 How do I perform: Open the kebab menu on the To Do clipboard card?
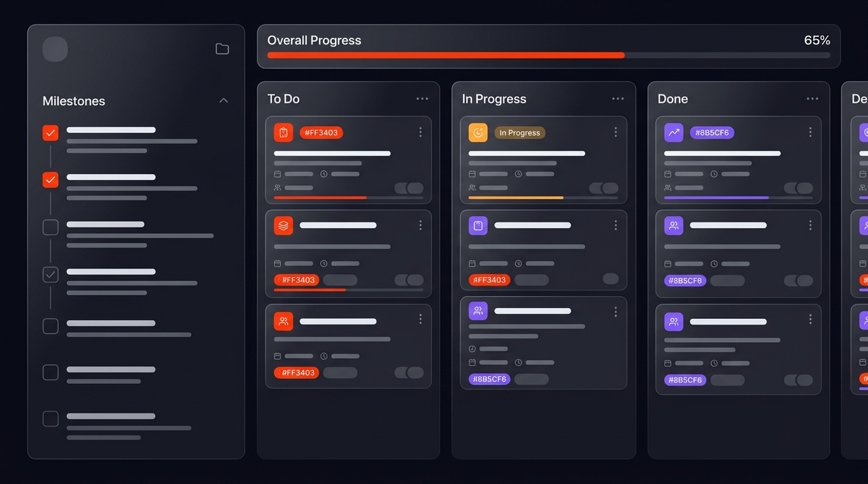(x=420, y=132)
